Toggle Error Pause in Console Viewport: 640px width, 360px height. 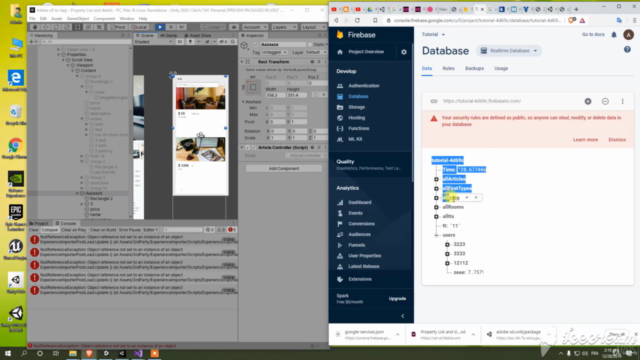129,230
